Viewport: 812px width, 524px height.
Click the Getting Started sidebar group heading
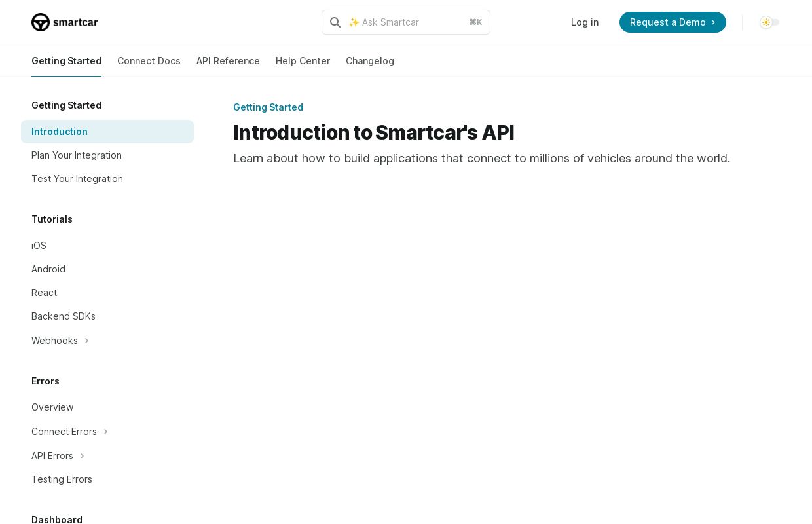[66, 105]
